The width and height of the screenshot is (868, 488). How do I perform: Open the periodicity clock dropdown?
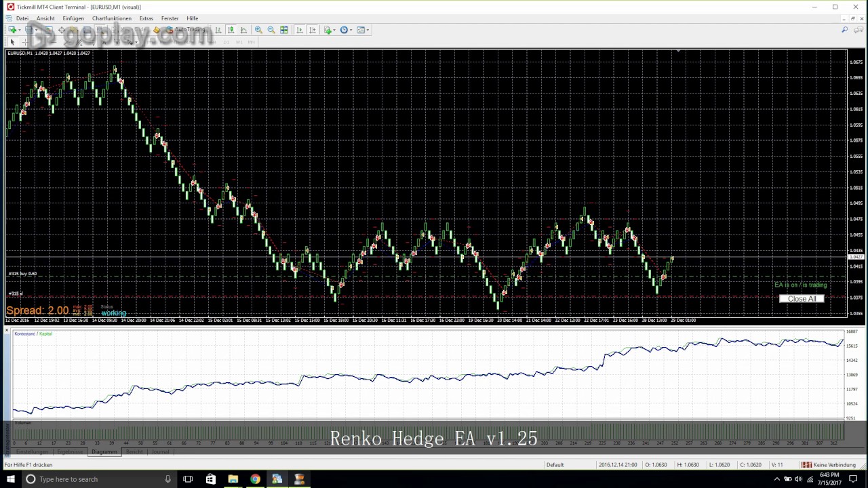346,30
